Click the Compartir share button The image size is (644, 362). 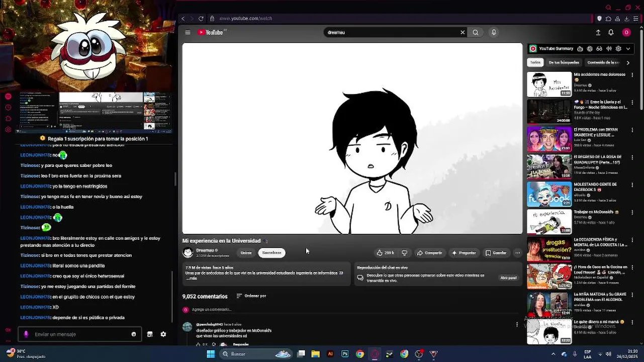click(429, 253)
